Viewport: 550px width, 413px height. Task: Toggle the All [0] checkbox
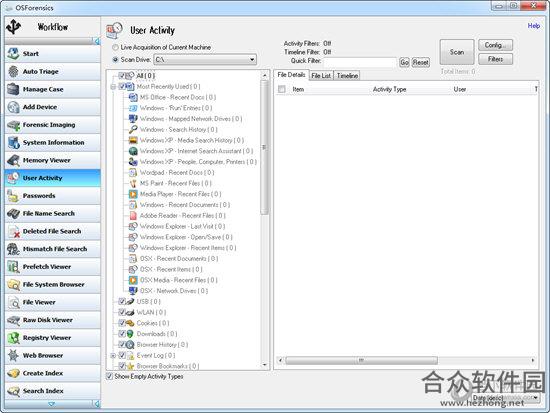[x=122, y=75]
